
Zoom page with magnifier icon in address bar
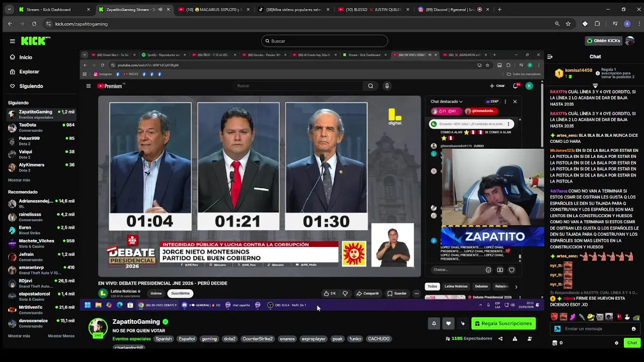coord(557,24)
